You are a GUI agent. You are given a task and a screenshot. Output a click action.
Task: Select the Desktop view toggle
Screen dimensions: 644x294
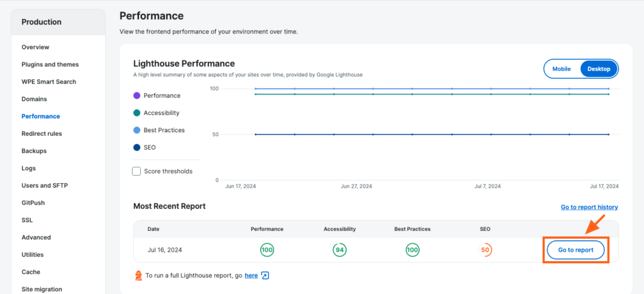pyautogui.click(x=599, y=69)
